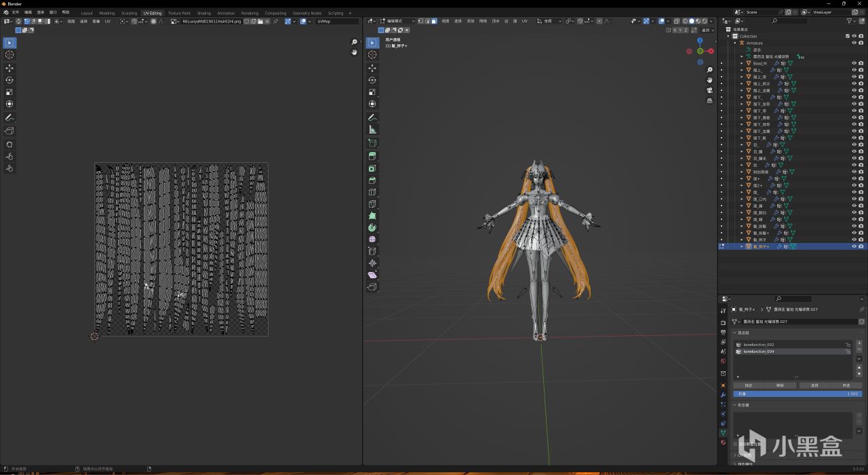
Task: Click the Move tool in 3D viewport toolbar
Action: tap(372, 68)
